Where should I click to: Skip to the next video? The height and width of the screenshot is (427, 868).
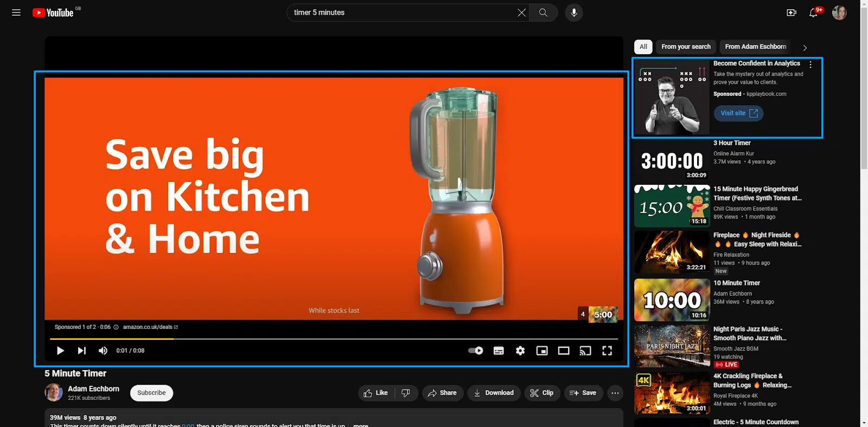(81, 351)
